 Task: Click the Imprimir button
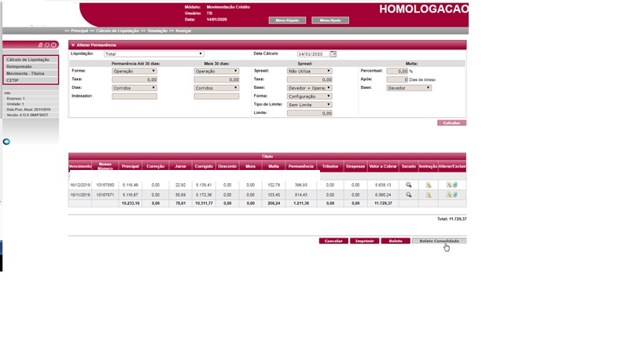(364, 241)
